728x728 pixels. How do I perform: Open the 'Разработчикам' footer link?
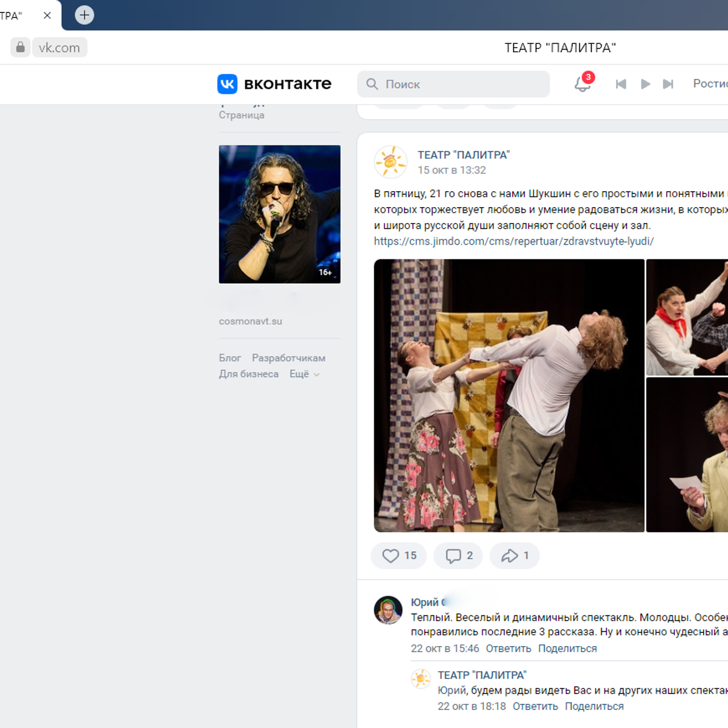point(288,358)
